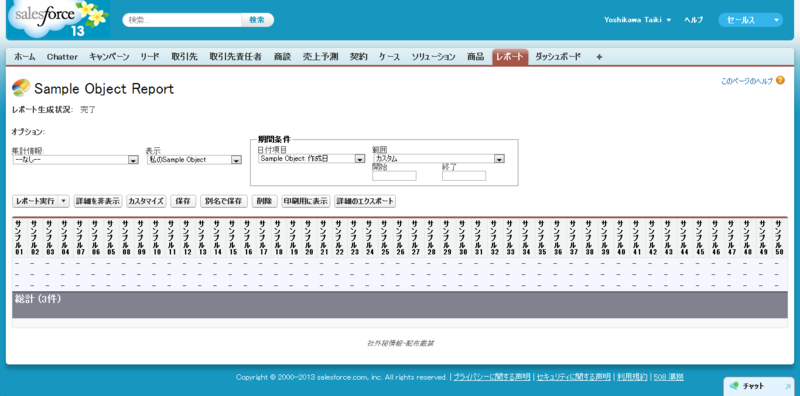Click the chat bubble icon in the chat bar
Screen dimensions: 800x396
pos(734,386)
